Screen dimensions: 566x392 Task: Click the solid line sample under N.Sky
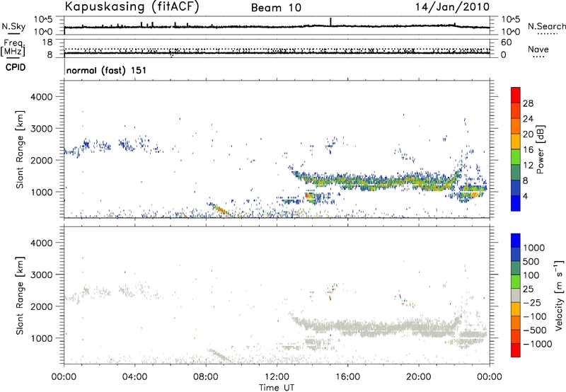[13, 33]
